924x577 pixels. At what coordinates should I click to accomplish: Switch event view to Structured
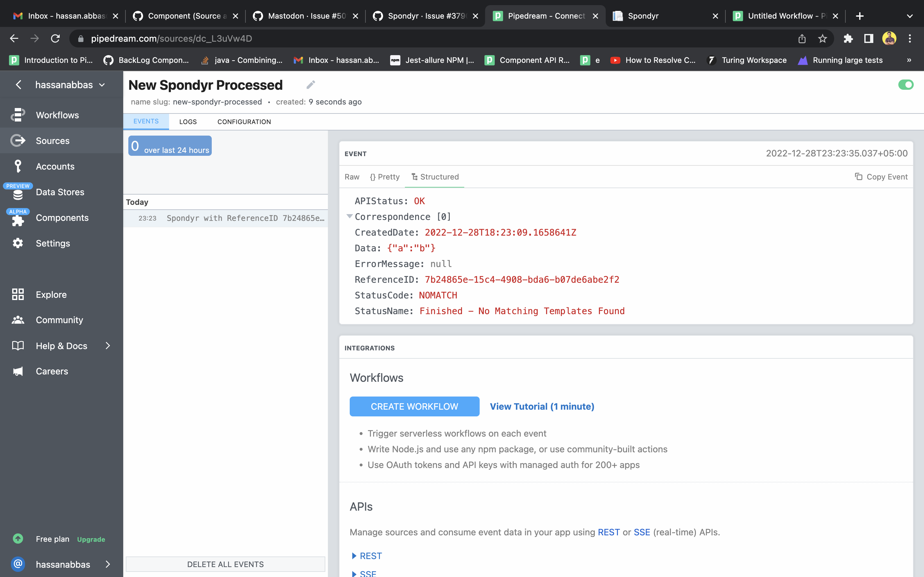click(435, 177)
